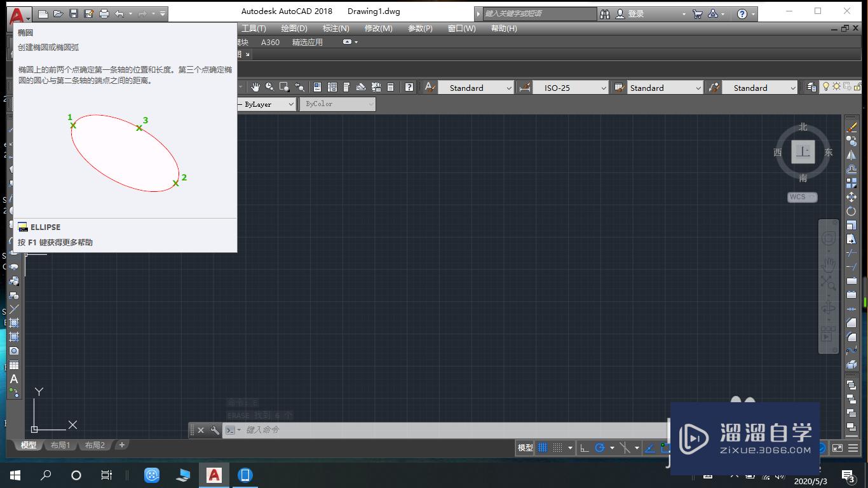The height and width of the screenshot is (488, 868).
Task: Click the Undo arrow icon
Action: (119, 13)
